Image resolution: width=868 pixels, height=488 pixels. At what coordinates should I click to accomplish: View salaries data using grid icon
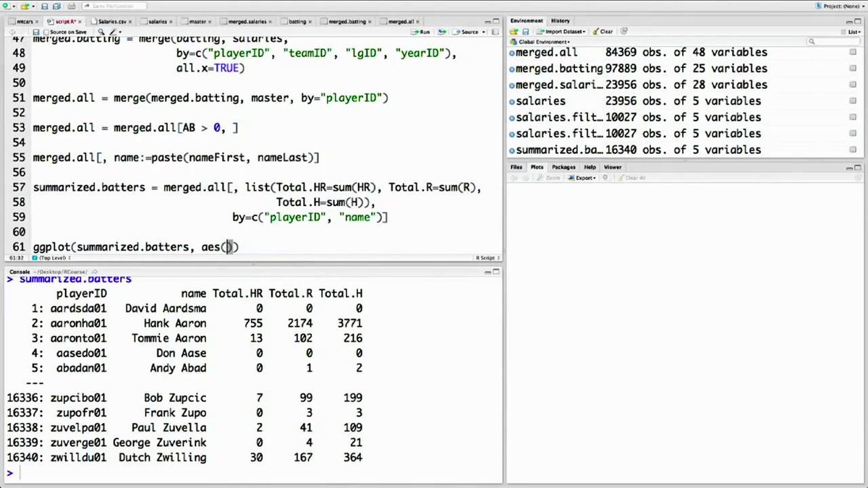point(854,101)
